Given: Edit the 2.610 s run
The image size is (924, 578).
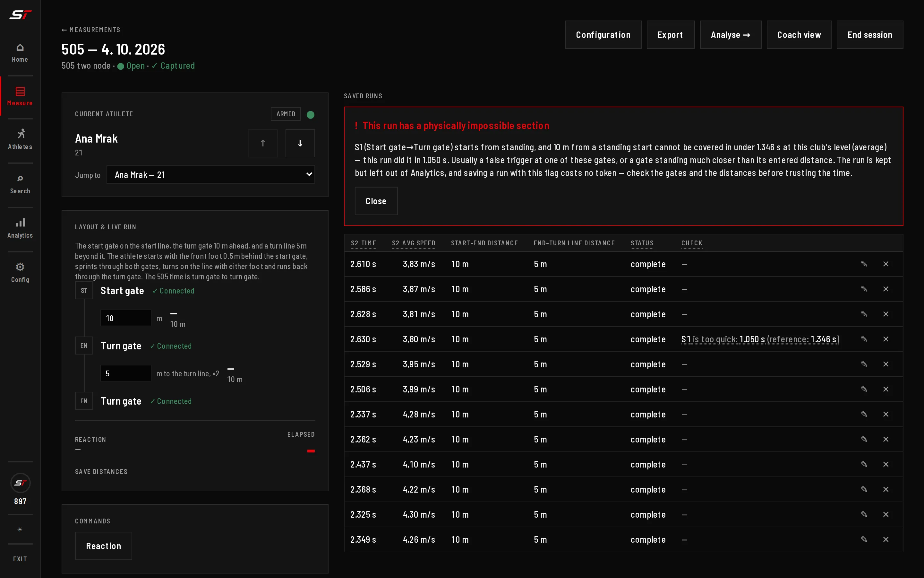Looking at the screenshot, I should (864, 264).
